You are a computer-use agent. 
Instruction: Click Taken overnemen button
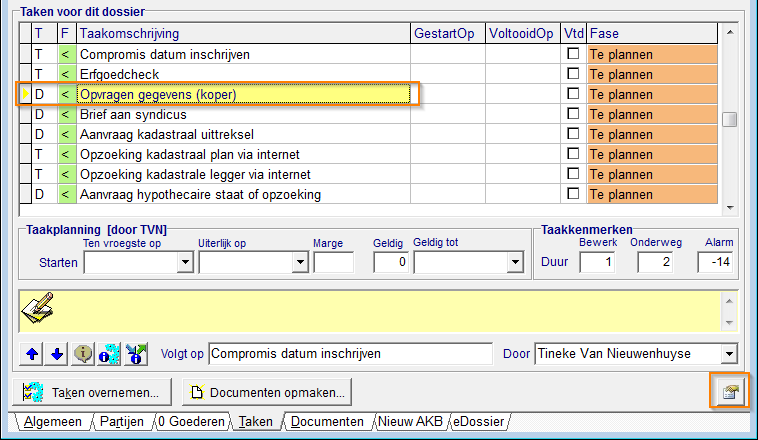coord(92,392)
